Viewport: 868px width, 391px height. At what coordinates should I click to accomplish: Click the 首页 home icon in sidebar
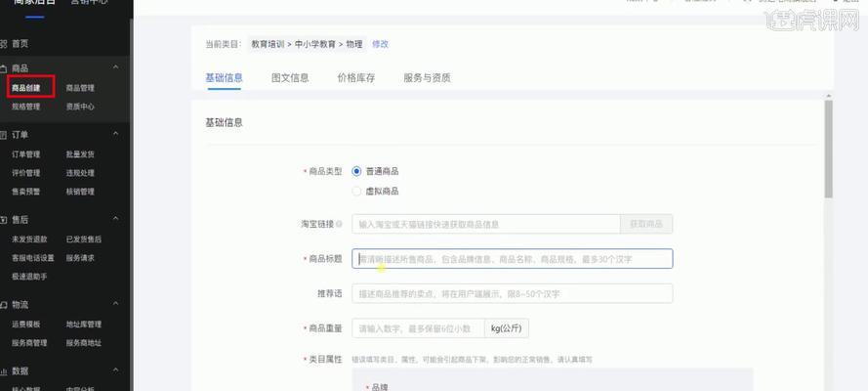point(4,44)
